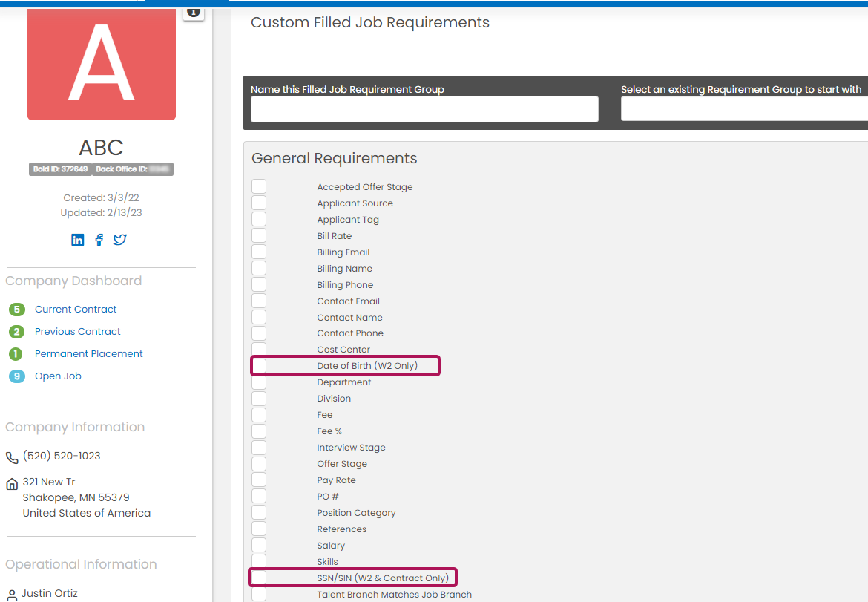The width and height of the screenshot is (868, 602).
Task: Go to Previous Contract list
Action: (x=78, y=332)
